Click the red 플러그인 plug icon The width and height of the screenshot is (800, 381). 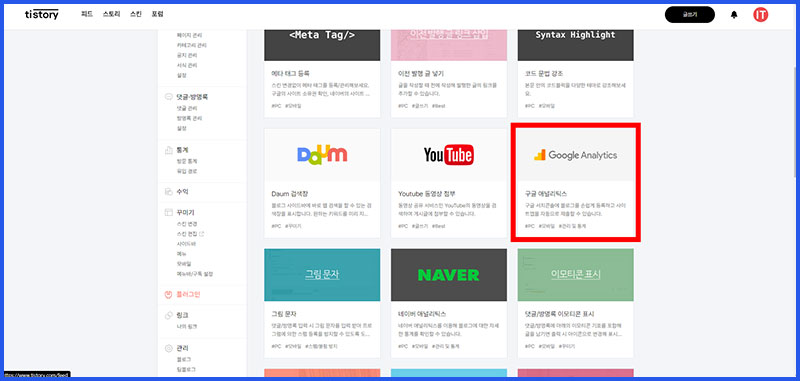tap(168, 294)
